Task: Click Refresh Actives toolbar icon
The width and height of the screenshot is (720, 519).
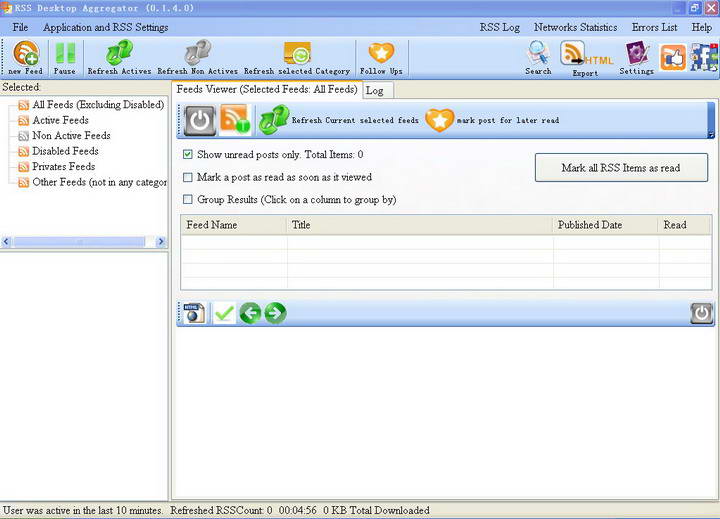Action: pos(119,57)
